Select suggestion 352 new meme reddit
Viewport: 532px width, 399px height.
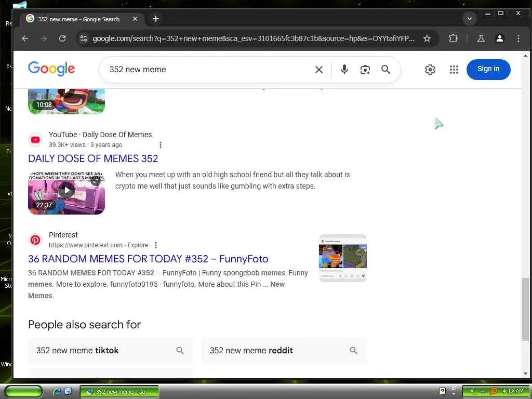coord(284,351)
